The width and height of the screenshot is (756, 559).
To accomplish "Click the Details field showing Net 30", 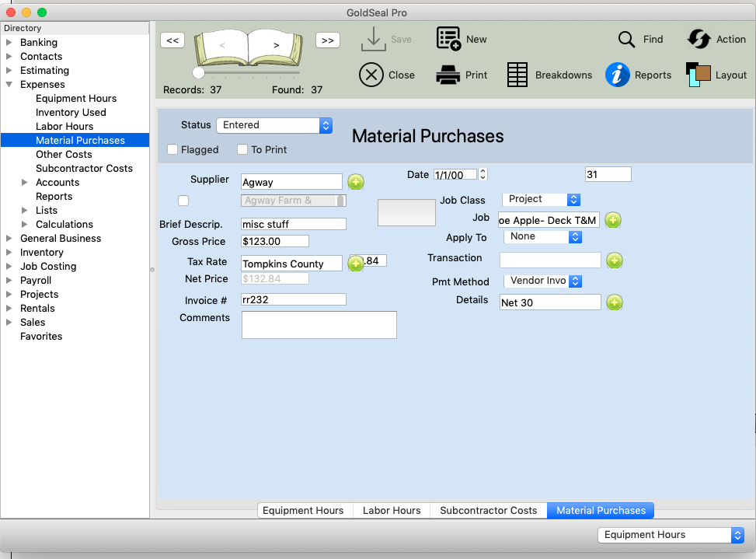I will (x=550, y=302).
